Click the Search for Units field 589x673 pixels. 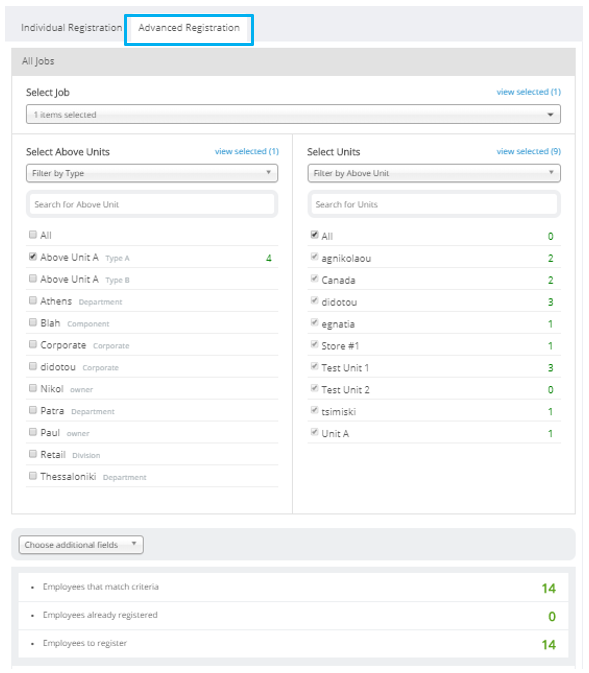tap(434, 204)
